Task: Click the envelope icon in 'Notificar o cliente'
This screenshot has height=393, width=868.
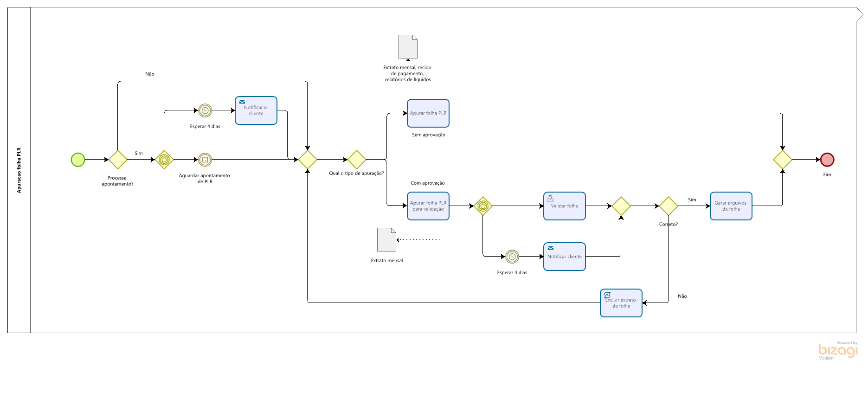Action: click(x=242, y=102)
